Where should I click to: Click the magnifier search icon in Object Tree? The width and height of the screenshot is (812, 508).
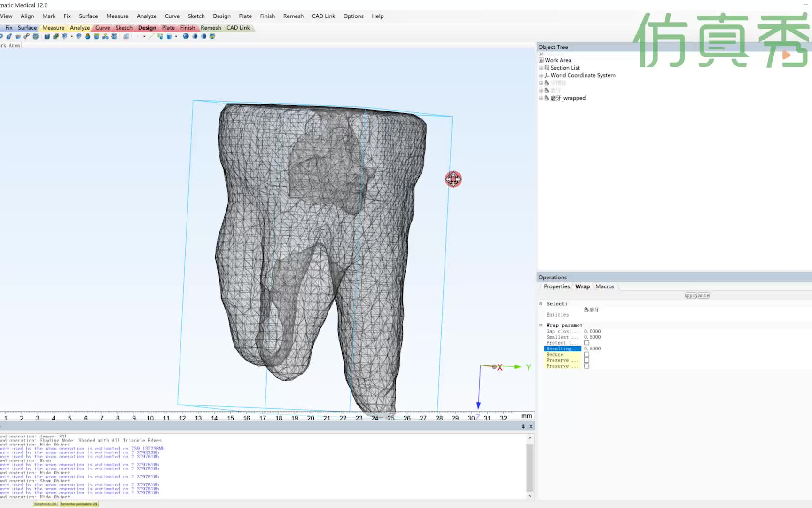(x=541, y=54)
